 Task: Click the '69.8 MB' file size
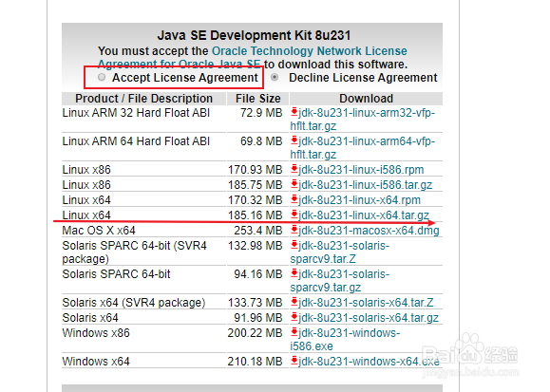(261, 141)
